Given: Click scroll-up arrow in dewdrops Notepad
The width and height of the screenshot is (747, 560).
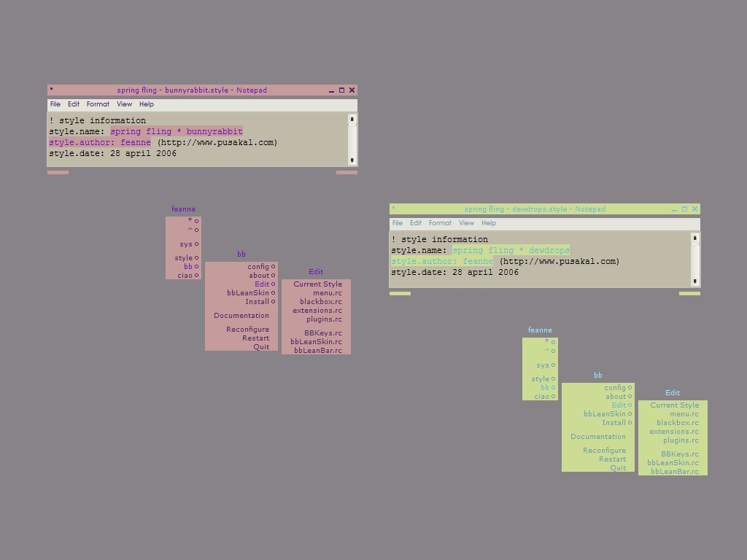Looking at the screenshot, I should pyautogui.click(x=694, y=238).
